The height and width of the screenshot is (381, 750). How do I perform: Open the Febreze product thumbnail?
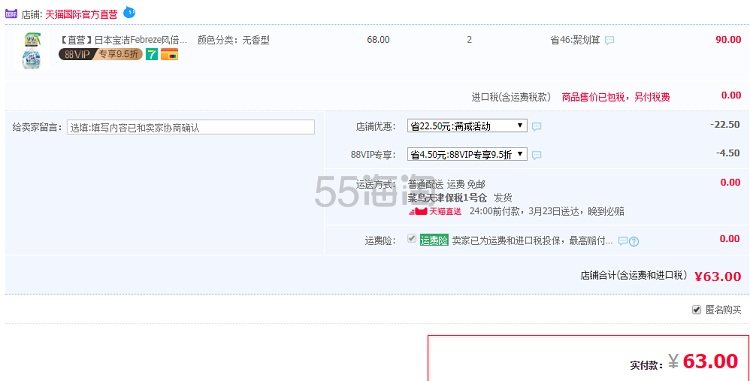(x=32, y=51)
